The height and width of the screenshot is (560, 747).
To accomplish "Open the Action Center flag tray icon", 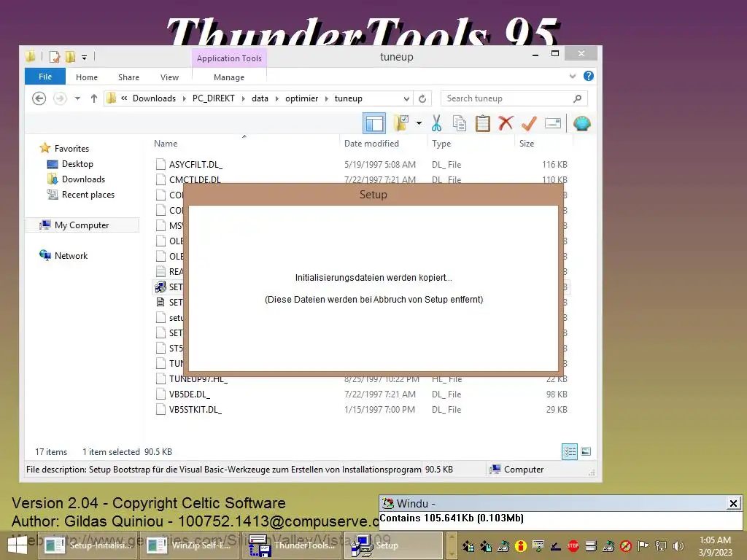I will click(643, 545).
